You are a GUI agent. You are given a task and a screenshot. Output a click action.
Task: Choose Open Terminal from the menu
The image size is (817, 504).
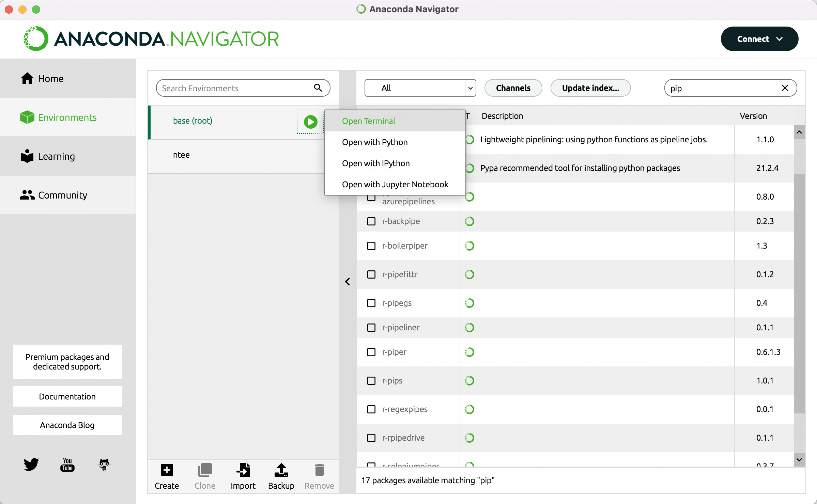coord(395,121)
